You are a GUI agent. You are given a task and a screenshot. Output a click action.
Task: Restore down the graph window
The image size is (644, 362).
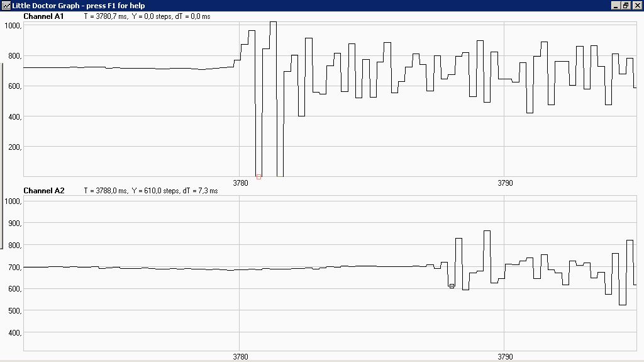[626, 6]
